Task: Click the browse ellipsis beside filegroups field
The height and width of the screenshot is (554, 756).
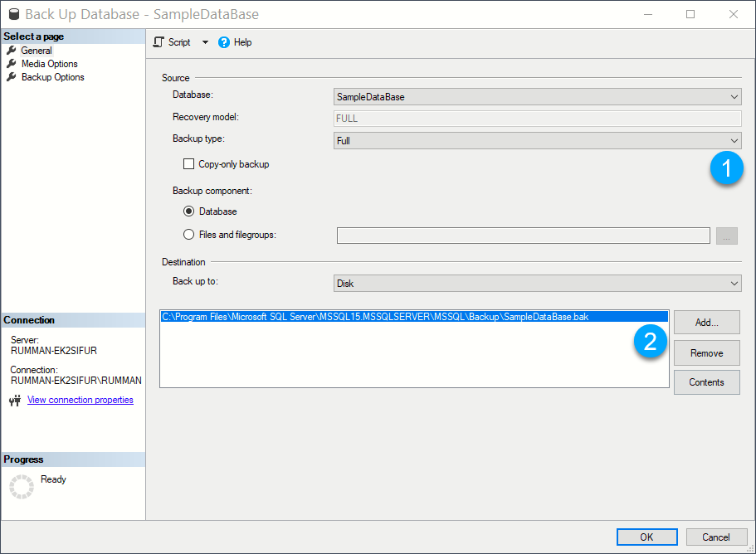Action: [726, 235]
